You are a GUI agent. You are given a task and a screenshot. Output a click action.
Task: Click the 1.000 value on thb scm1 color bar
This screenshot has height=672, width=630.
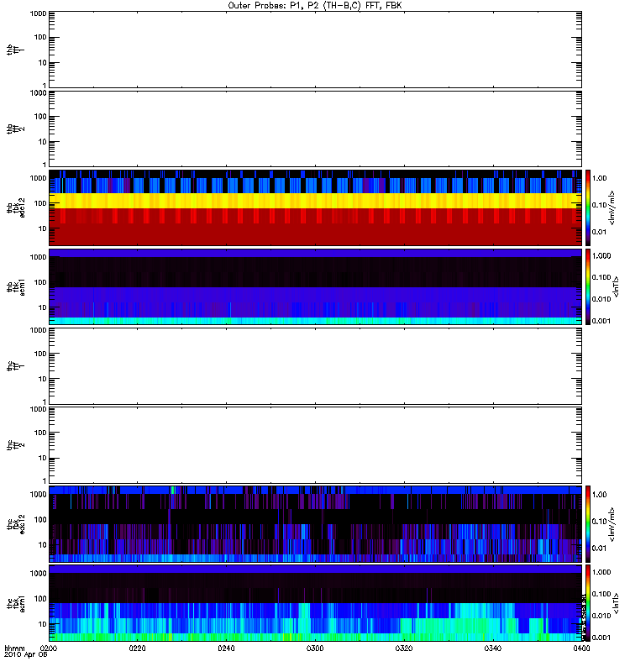(x=601, y=256)
